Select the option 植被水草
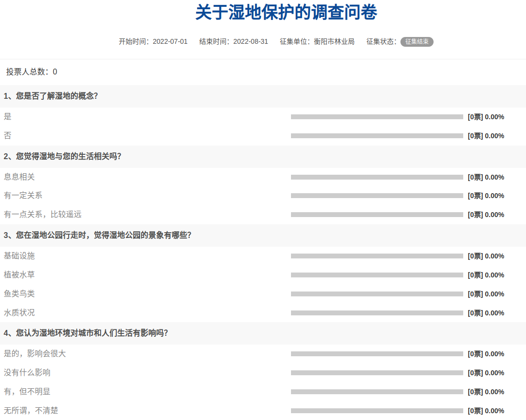The width and height of the screenshot is (526, 420). point(19,275)
